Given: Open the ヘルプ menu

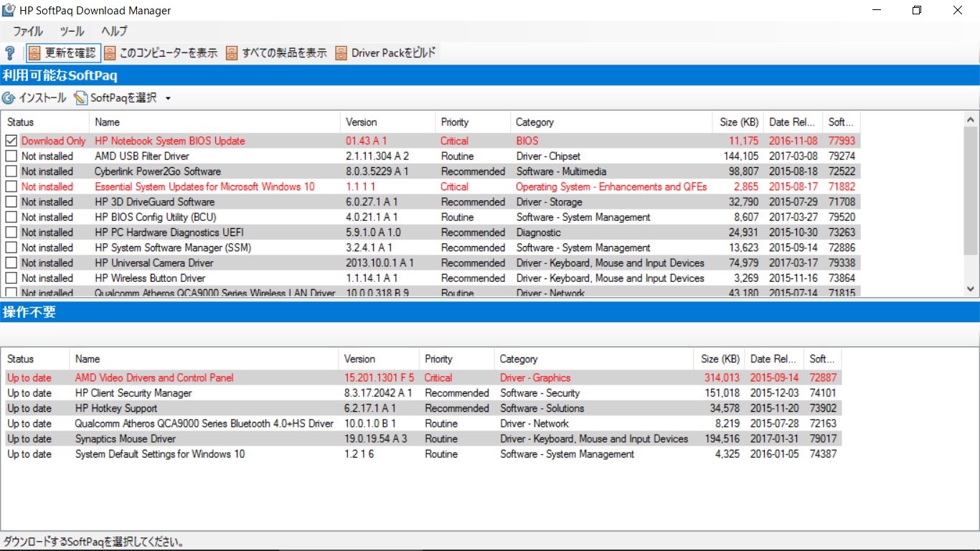Looking at the screenshot, I should (x=114, y=32).
